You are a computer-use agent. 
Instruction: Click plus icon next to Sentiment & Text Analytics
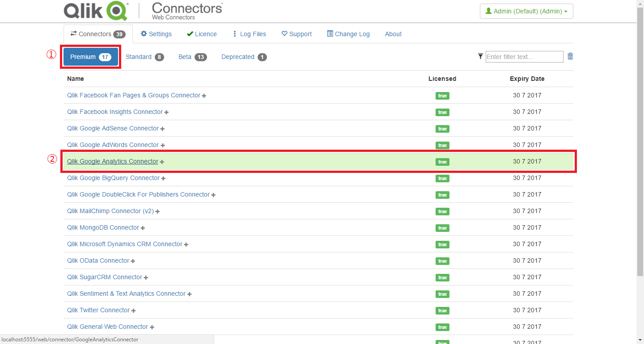click(x=189, y=294)
